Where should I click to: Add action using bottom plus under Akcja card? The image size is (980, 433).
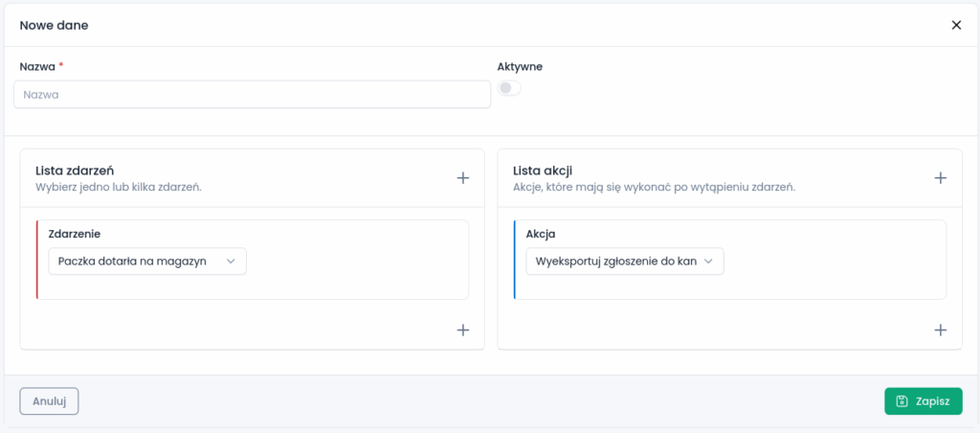tap(940, 330)
